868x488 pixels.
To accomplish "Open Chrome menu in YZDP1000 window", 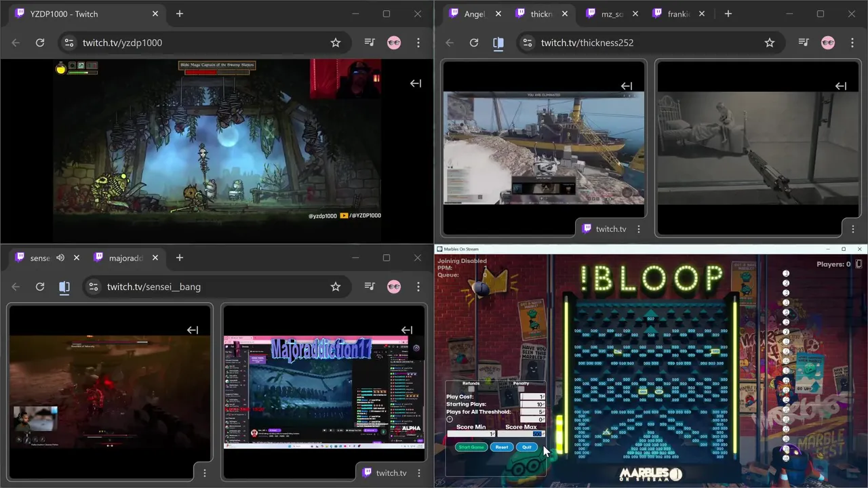I will coord(418,43).
